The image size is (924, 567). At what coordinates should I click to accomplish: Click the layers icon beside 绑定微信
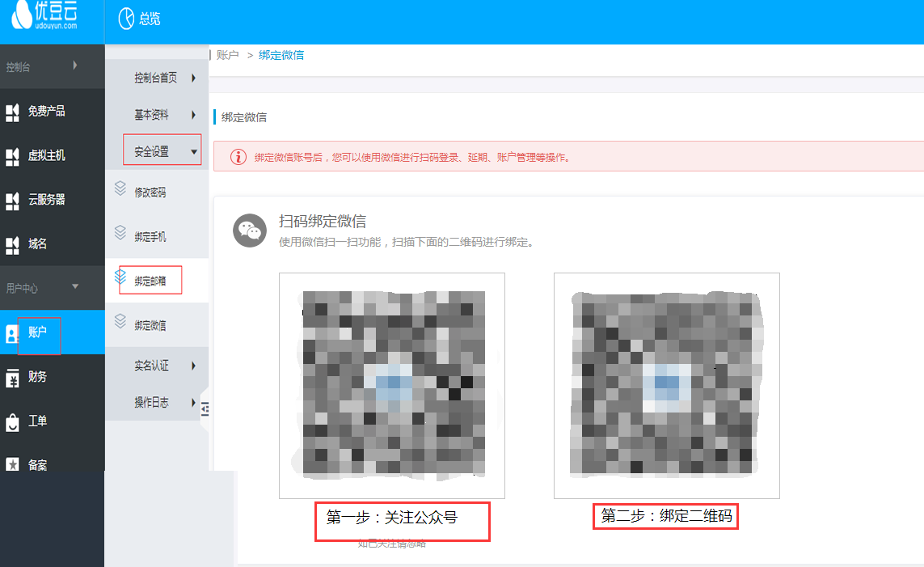[120, 321]
